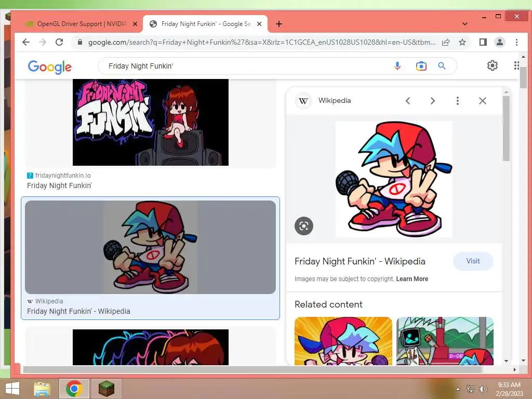Click the taskbar clock showing 9:33 AM
Screen dimensions: 532x399
click(509, 389)
